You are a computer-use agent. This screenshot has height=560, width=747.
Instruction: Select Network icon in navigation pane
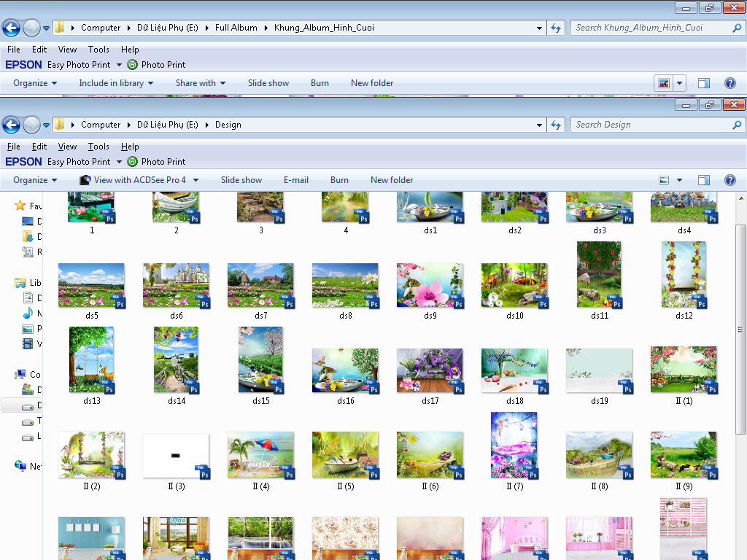tap(20, 466)
